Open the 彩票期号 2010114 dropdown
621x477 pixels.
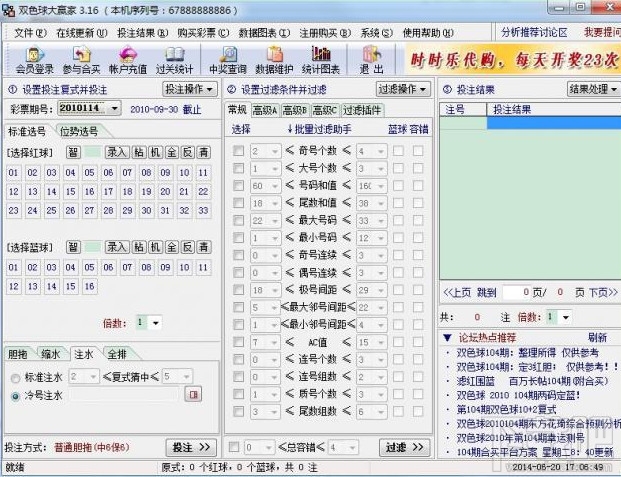(x=114, y=108)
